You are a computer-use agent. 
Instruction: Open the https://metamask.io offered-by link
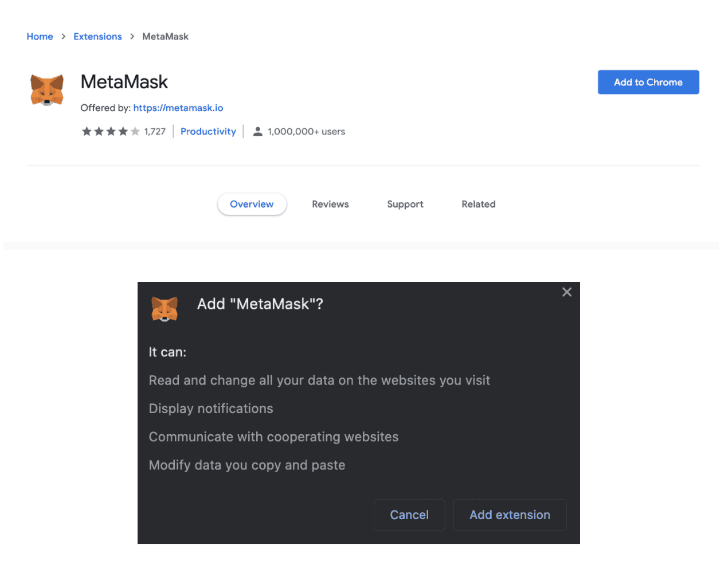click(178, 108)
